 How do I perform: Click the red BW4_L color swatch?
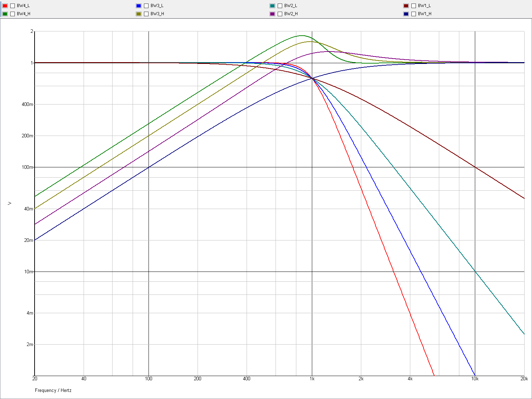(x=5, y=6)
